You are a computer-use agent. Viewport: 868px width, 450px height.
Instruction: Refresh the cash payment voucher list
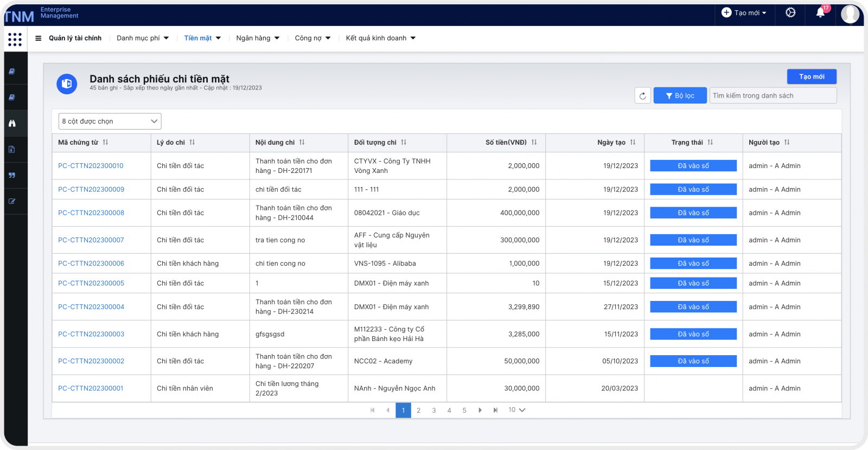pyautogui.click(x=643, y=96)
